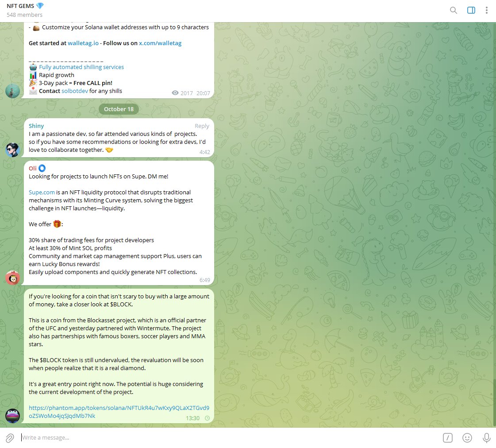496x448 pixels.
Task: Open Fully automated shilling services link
Action: [x=81, y=67]
